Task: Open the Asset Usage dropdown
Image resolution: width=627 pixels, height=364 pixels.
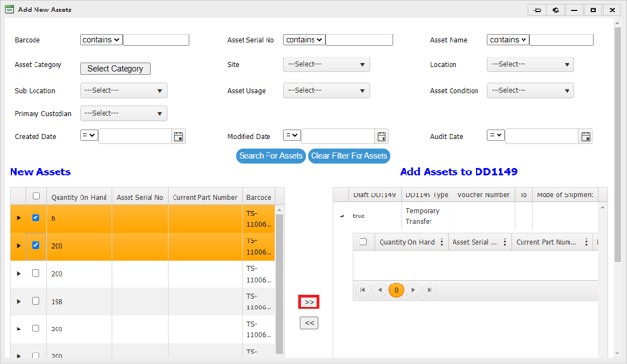Action: 326,91
